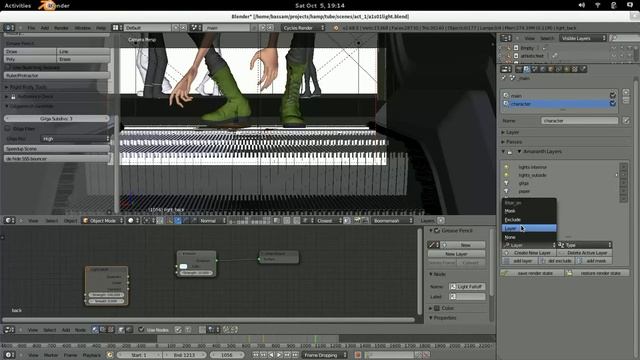Click the Data properties tab icon

[x=567, y=69]
